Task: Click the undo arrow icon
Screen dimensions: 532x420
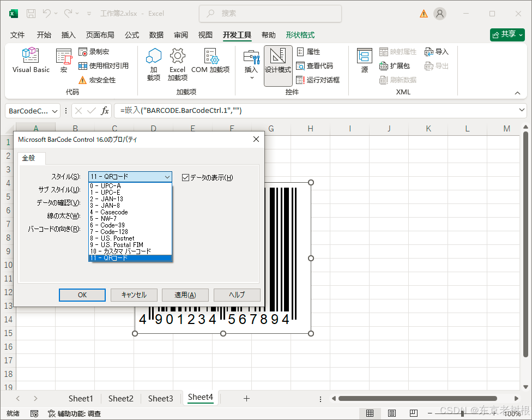Action: tap(47, 14)
